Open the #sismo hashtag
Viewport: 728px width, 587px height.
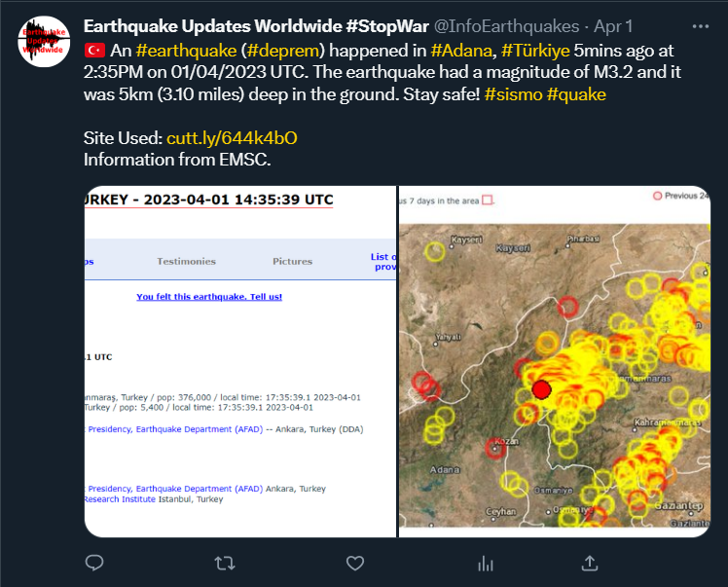513,93
